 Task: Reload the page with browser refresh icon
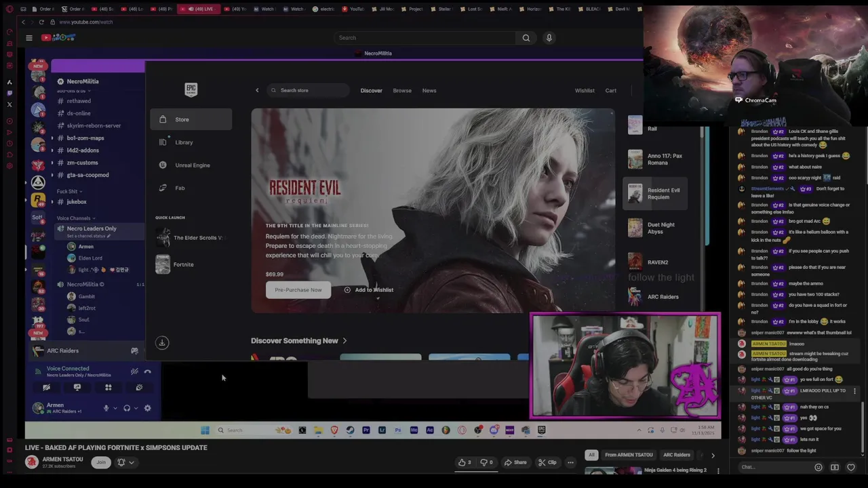point(41,22)
